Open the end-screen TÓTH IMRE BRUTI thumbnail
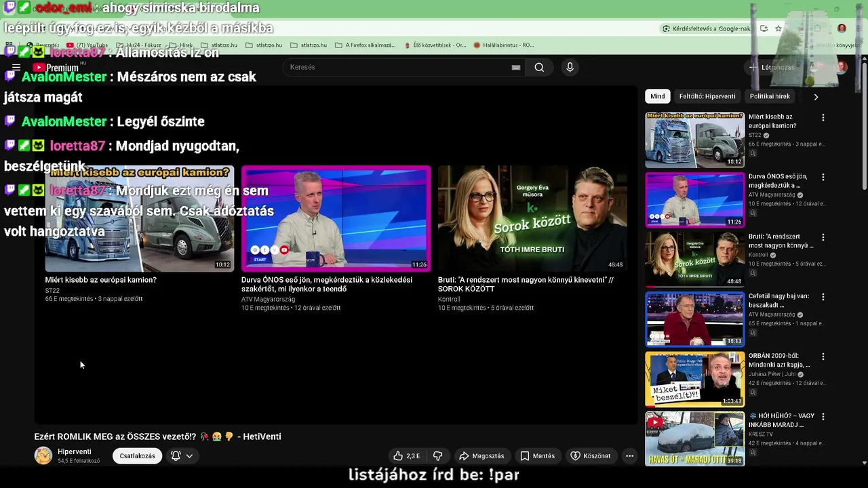Viewport: 868px width, 488px height. (x=532, y=218)
